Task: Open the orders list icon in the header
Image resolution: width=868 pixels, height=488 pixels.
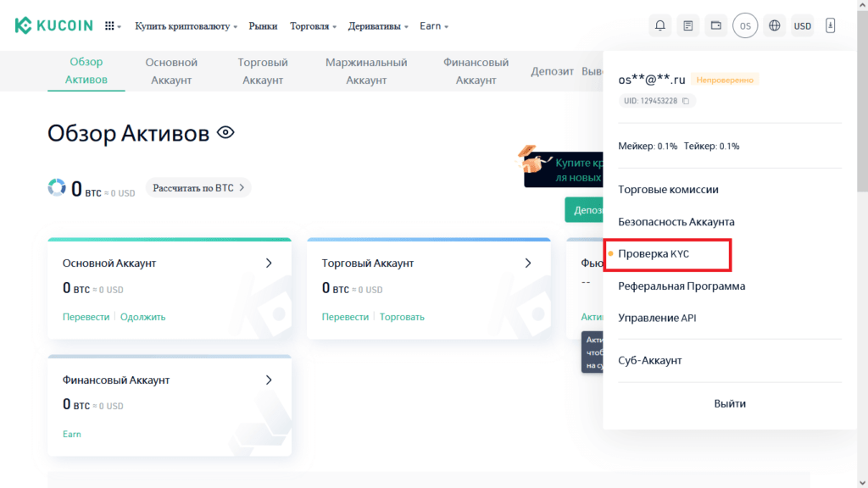Action: point(687,25)
